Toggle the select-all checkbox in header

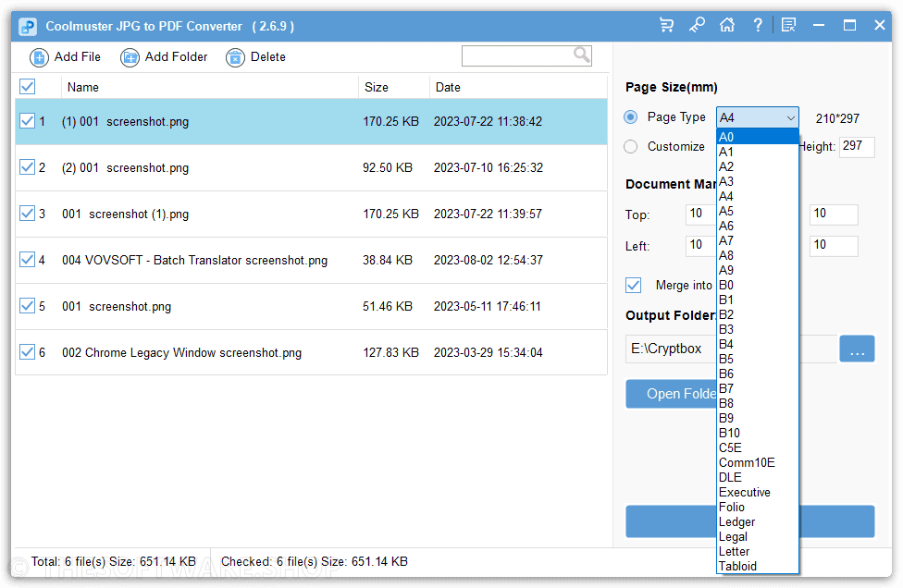27,86
